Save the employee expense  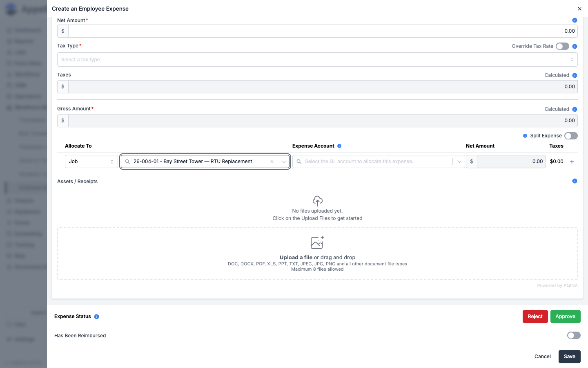point(569,357)
